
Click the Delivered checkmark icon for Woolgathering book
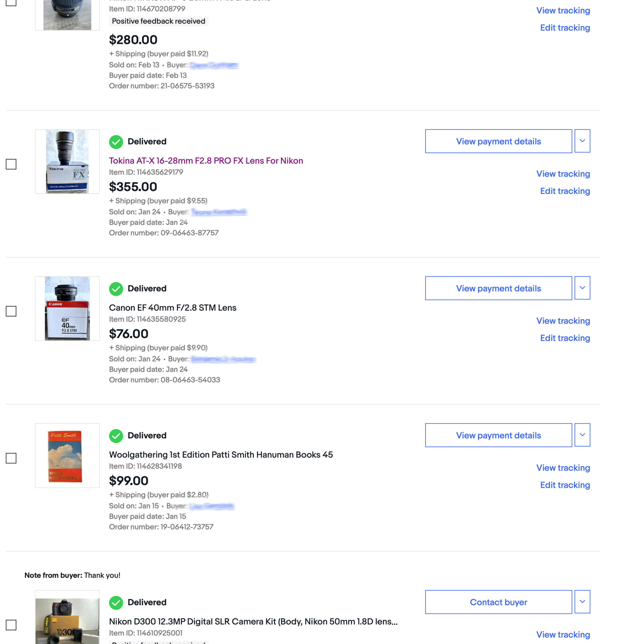click(116, 436)
